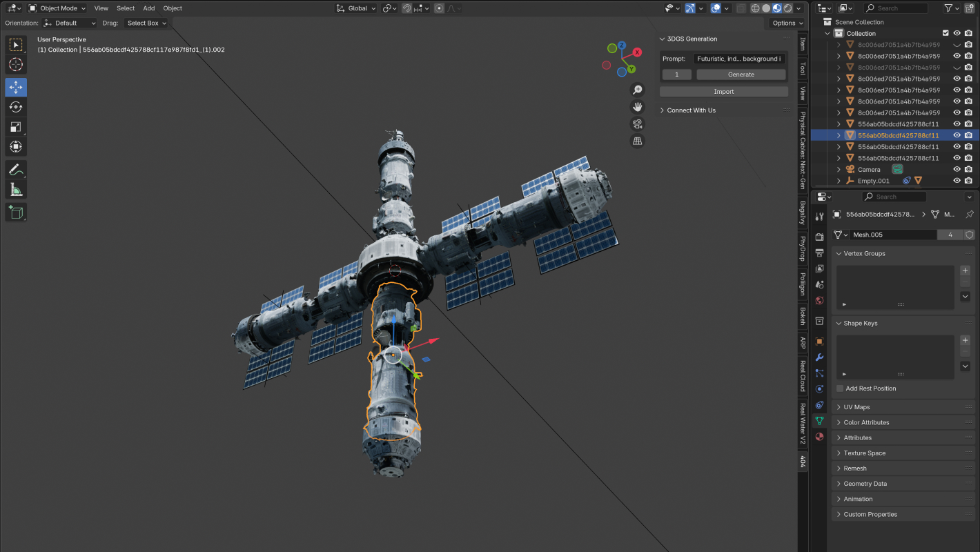Switch to orthographic grid view icon
980x552 pixels.
637,141
